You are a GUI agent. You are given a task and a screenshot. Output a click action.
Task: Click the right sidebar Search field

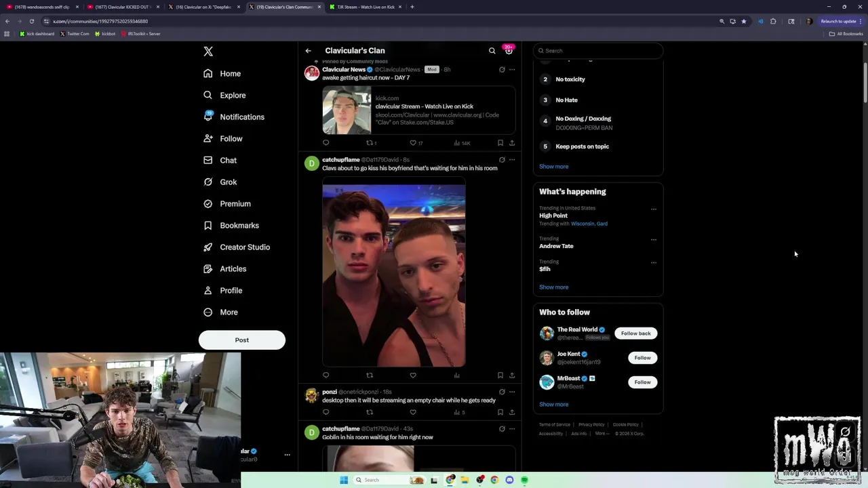(598, 50)
